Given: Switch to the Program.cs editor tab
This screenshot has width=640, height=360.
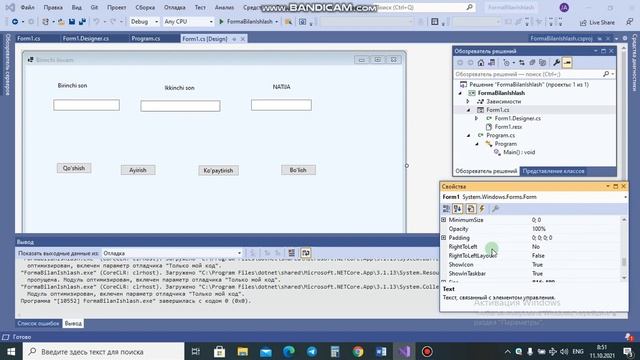Looking at the screenshot, I should click(x=146, y=38).
